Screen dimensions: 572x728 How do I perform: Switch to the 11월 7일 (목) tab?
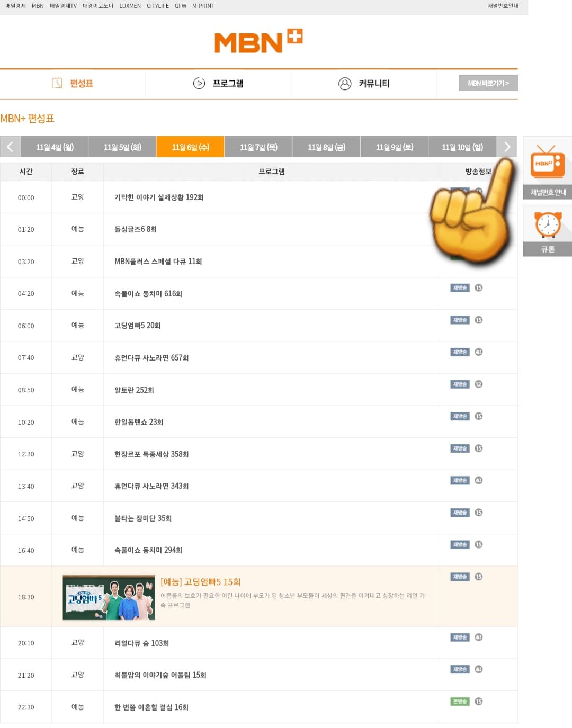(x=258, y=147)
